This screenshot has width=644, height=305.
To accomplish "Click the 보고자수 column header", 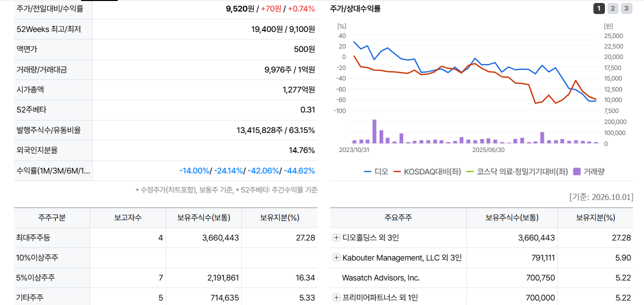I will click(x=128, y=217).
